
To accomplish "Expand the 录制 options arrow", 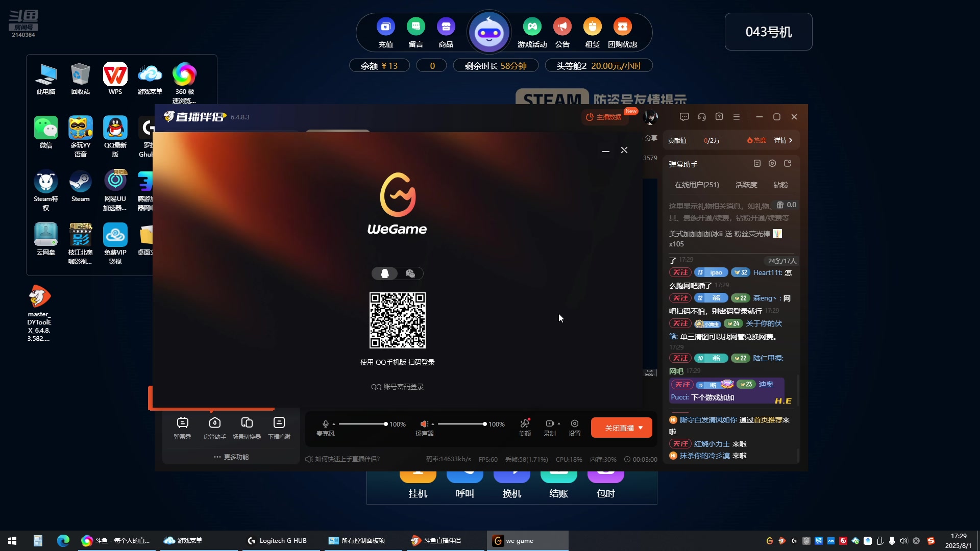I will (559, 423).
